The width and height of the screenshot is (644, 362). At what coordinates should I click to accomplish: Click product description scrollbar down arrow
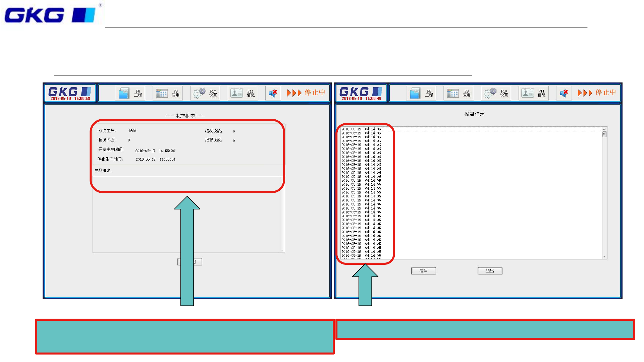click(x=282, y=250)
